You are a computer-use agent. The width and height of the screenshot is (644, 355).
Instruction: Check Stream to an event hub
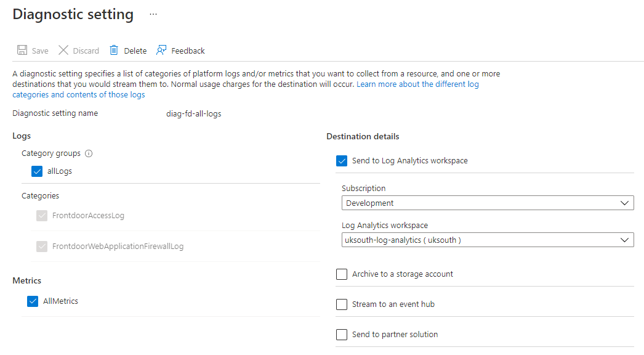click(x=342, y=304)
